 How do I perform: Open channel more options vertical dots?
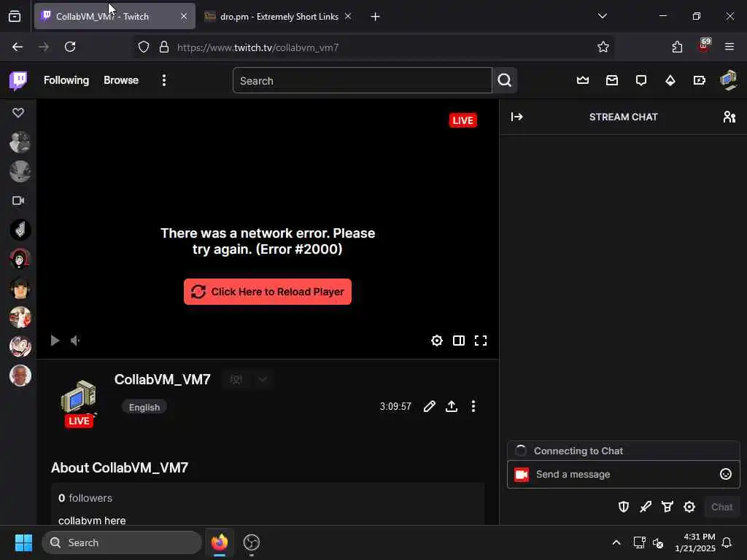(473, 406)
